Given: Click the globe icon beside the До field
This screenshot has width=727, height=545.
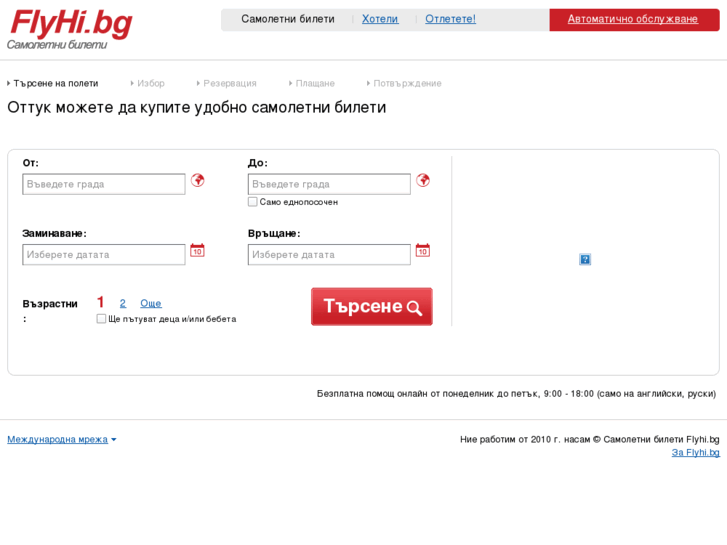Looking at the screenshot, I should pyautogui.click(x=423, y=181).
